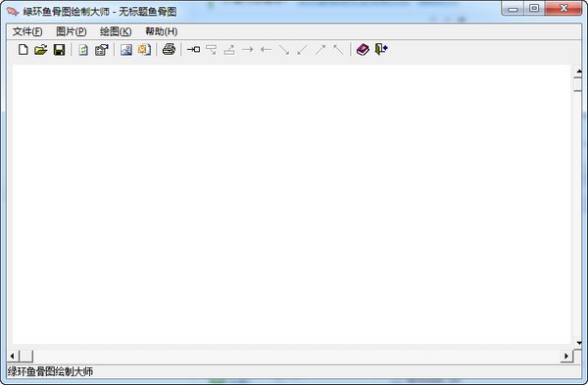588x385 pixels.
Task: Create a new fishbone diagram file
Action: click(24, 50)
